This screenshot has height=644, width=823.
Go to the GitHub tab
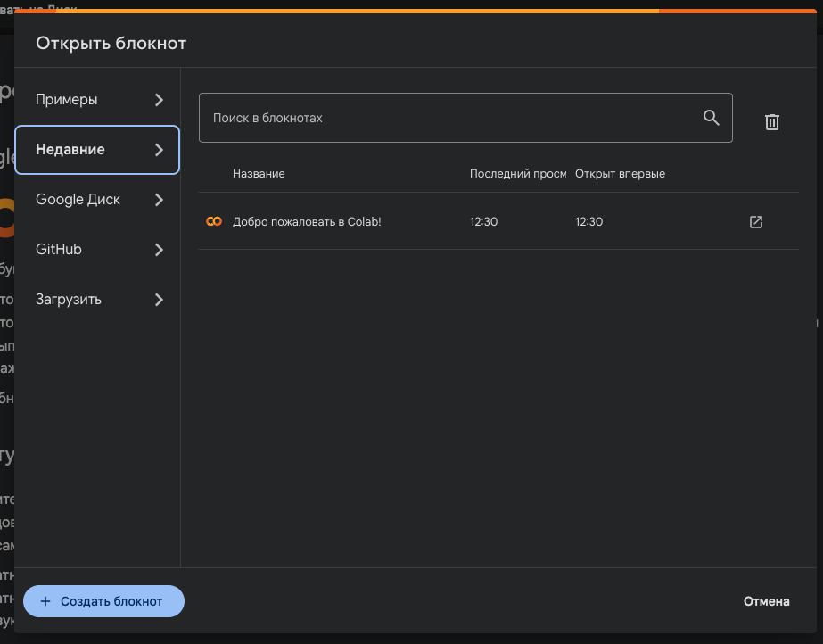click(x=59, y=250)
